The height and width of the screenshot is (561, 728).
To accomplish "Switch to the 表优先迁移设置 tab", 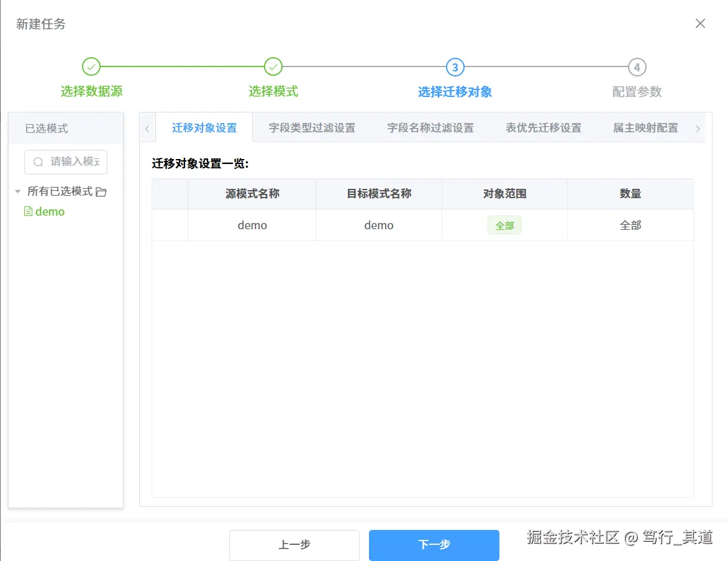I will pos(544,127).
